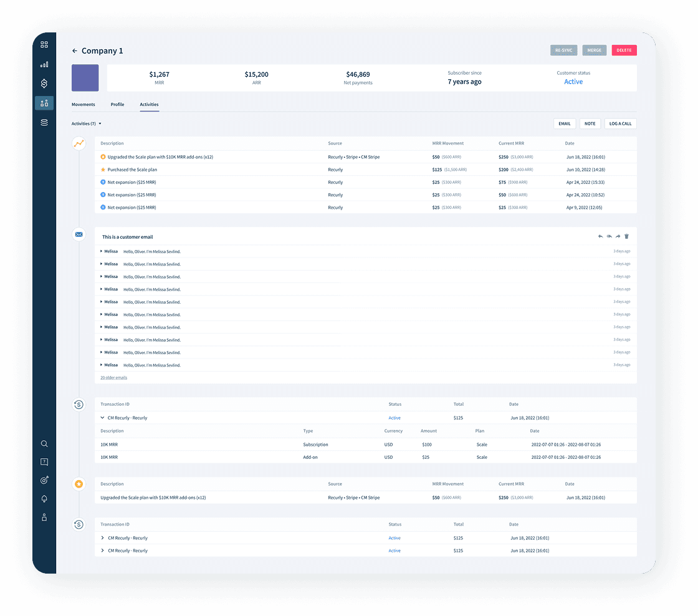Click 'This is a customer email' subject
This screenshot has height=616, width=698.
127,237
